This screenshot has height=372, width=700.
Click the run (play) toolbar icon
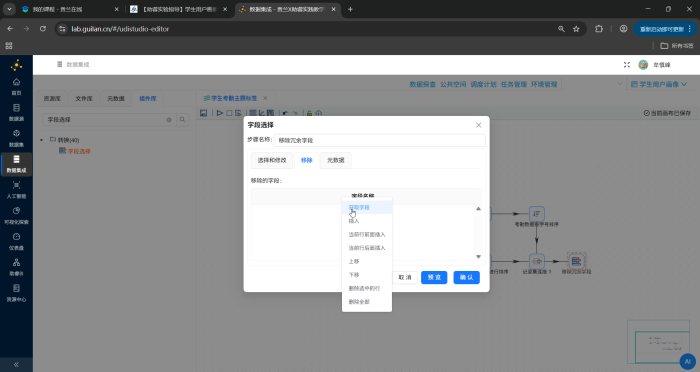pyautogui.click(x=220, y=113)
